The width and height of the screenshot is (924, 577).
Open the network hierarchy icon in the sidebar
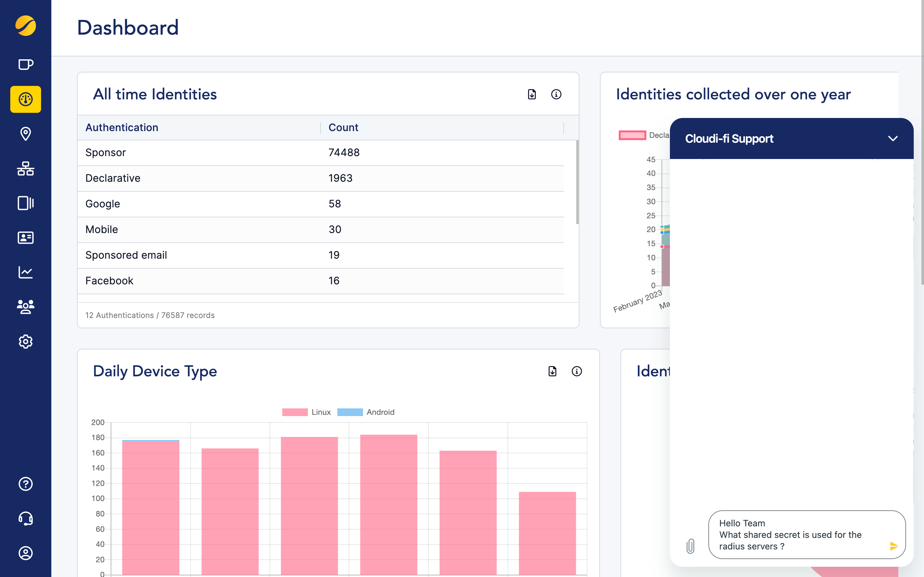[x=25, y=169]
